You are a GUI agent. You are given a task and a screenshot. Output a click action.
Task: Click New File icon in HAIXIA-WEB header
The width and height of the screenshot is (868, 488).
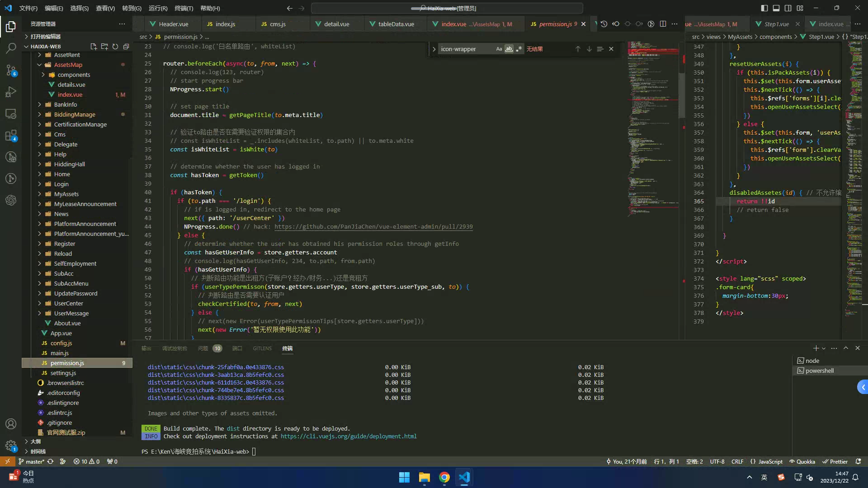point(94,47)
